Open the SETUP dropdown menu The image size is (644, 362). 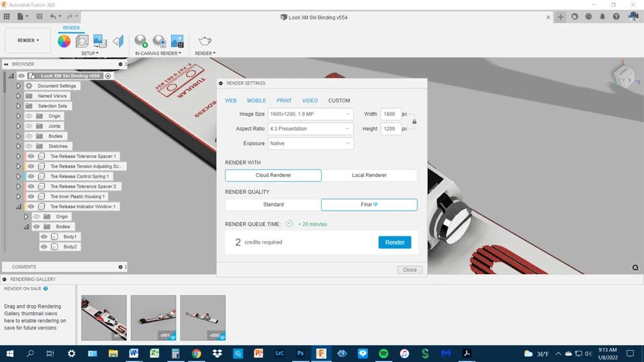click(x=90, y=54)
